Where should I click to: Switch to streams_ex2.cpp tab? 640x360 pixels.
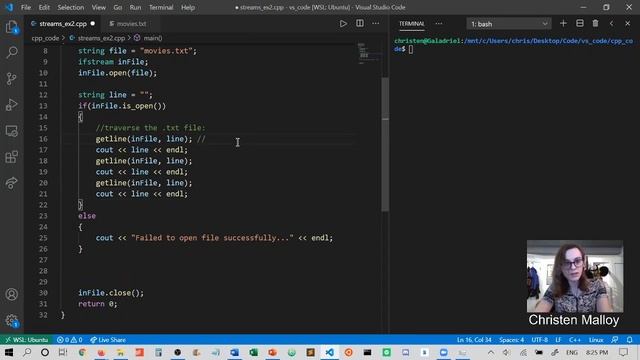coord(62,24)
